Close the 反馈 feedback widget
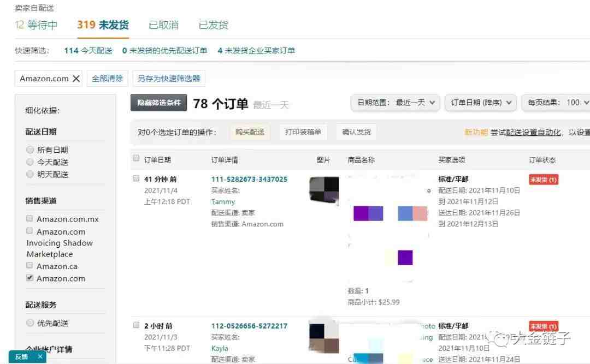Viewport: 590px width, 364px height. coord(40,357)
